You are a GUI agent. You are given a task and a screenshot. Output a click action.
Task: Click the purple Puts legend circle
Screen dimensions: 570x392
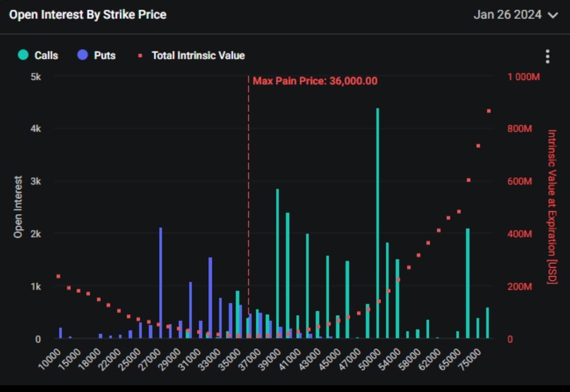(82, 55)
